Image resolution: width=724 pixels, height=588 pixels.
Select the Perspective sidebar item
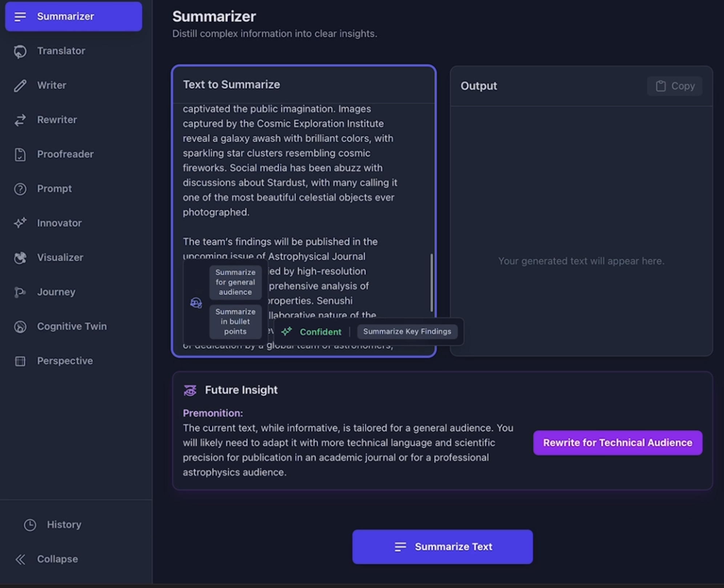tap(65, 361)
